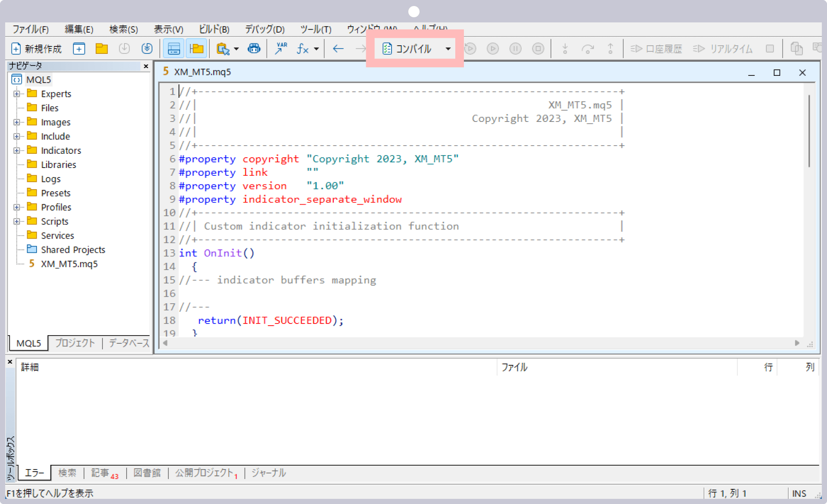The height and width of the screenshot is (504, 827).
Task: Expand the Experts folder
Action: point(16,94)
